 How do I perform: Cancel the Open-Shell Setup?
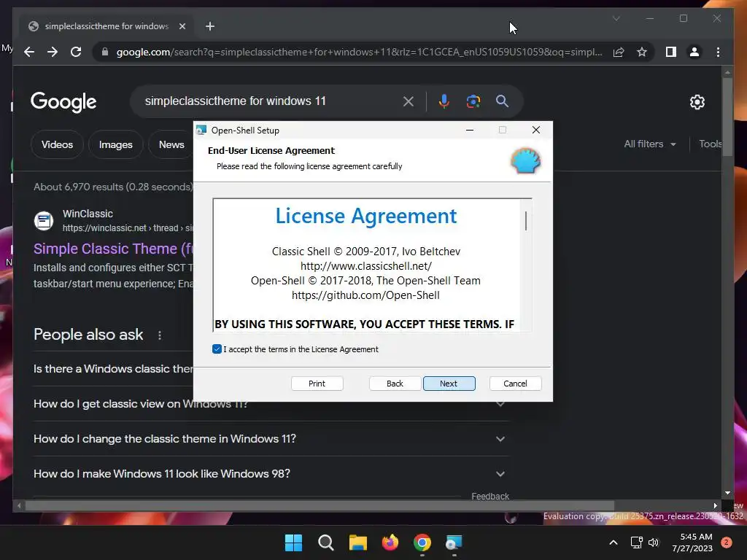pos(515,384)
